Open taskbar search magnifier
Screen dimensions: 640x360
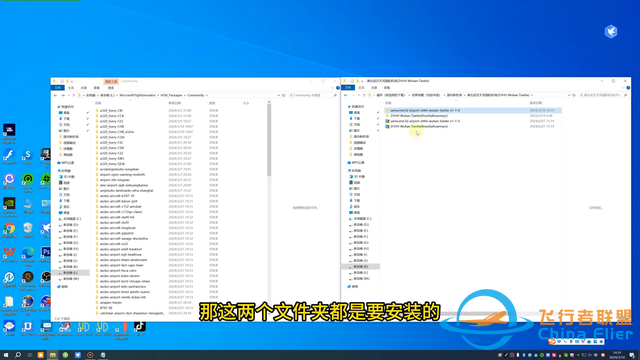[18, 355]
